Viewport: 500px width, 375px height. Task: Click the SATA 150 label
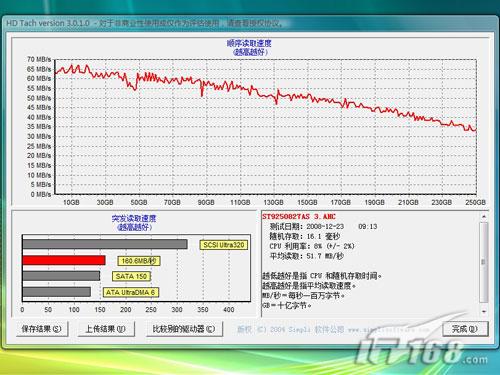pos(131,276)
